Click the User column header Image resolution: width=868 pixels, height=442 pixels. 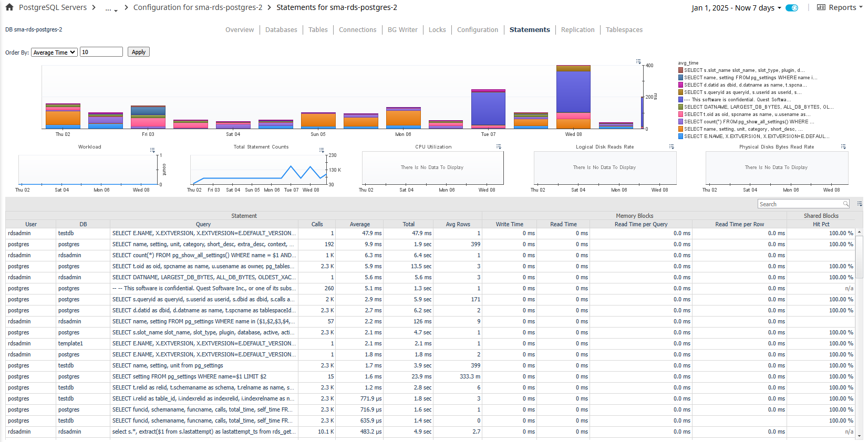tap(31, 224)
